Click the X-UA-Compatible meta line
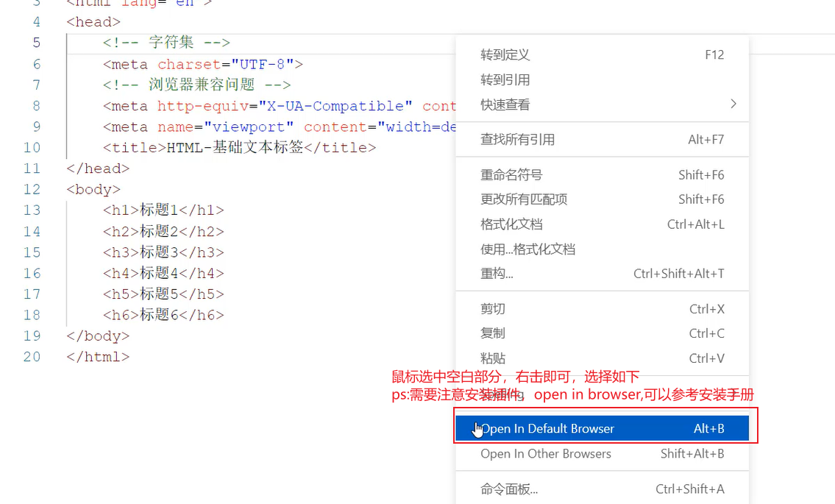 [280, 106]
